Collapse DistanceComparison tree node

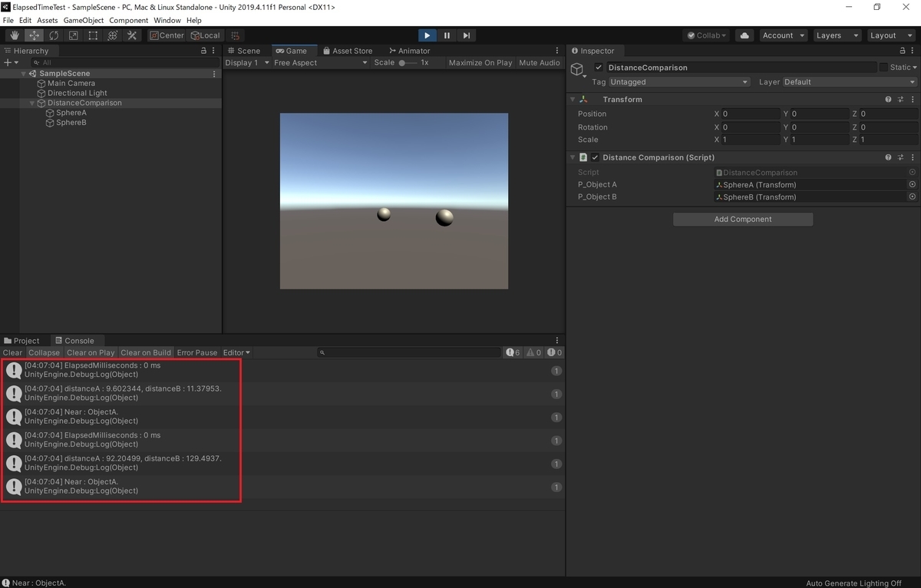[x=32, y=103]
